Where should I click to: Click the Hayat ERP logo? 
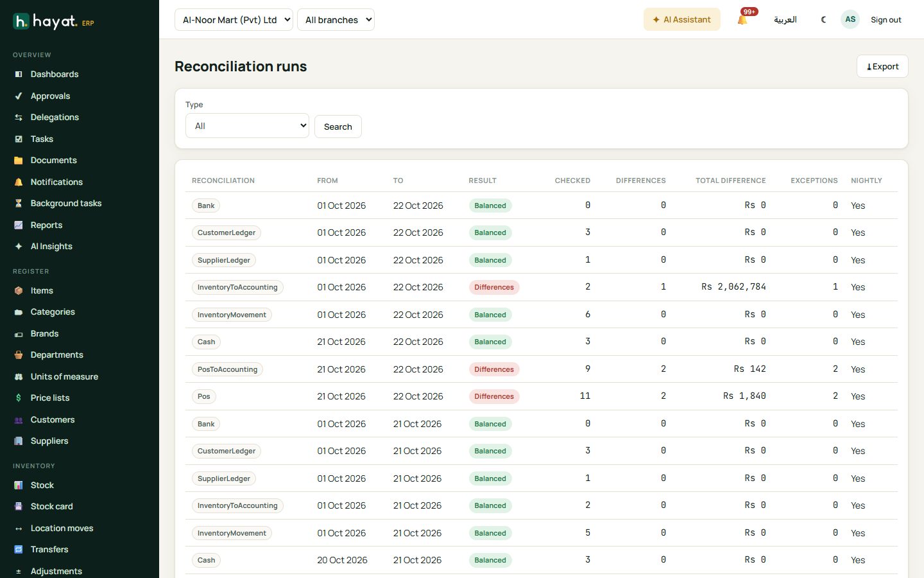(54, 22)
